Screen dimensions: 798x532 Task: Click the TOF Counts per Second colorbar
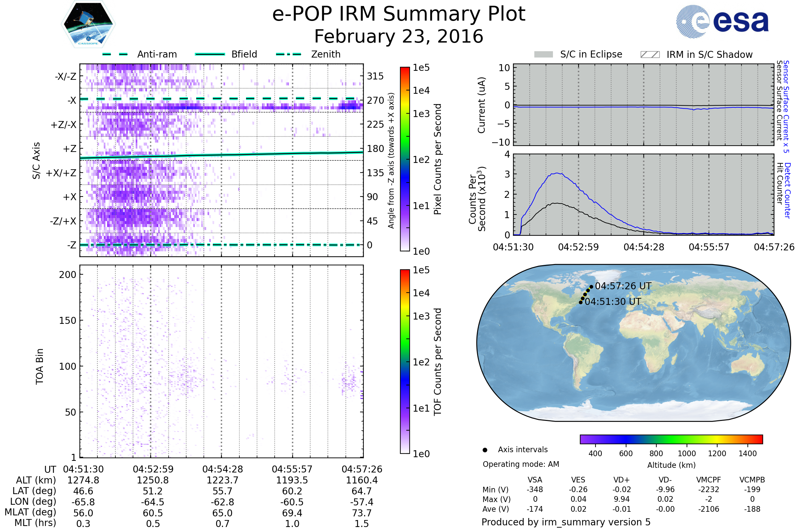pos(405,361)
